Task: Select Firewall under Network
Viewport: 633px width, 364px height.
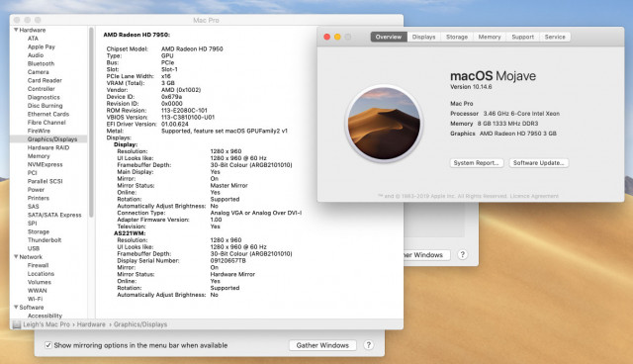Action: coord(38,265)
